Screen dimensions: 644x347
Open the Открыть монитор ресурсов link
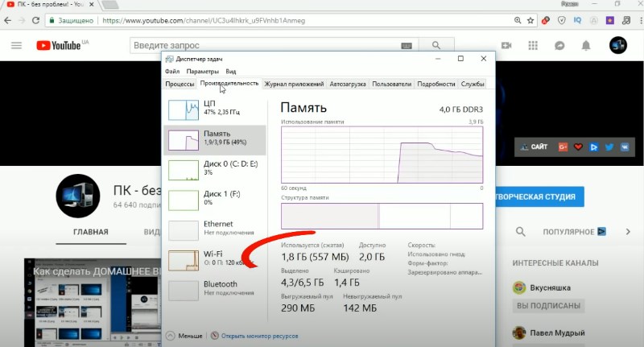coord(259,336)
